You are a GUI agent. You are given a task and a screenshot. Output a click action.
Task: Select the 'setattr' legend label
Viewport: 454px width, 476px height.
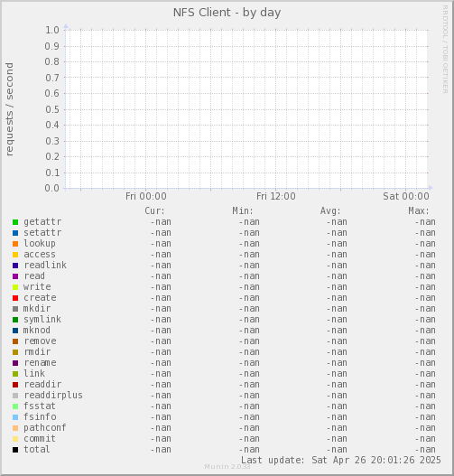click(42, 233)
